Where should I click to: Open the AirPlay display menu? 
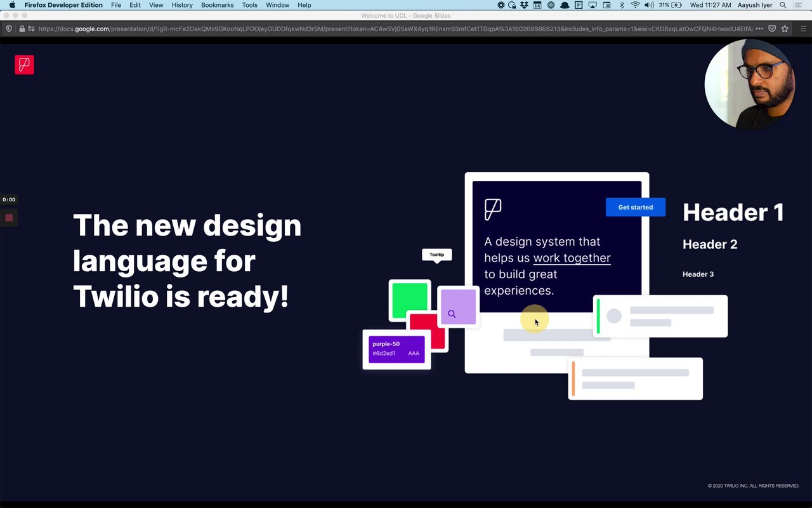tap(593, 5)
